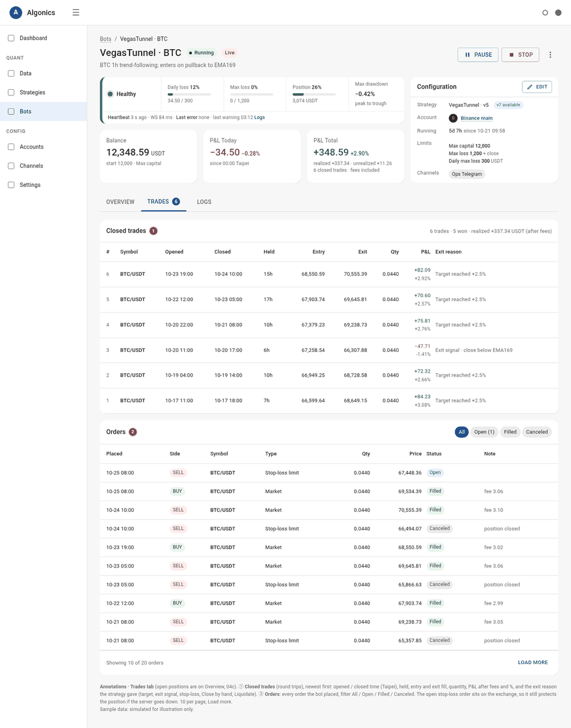Screen dimensions: 571x728
Task: Filter orders by Canceled chip
Action: [537, 432]
